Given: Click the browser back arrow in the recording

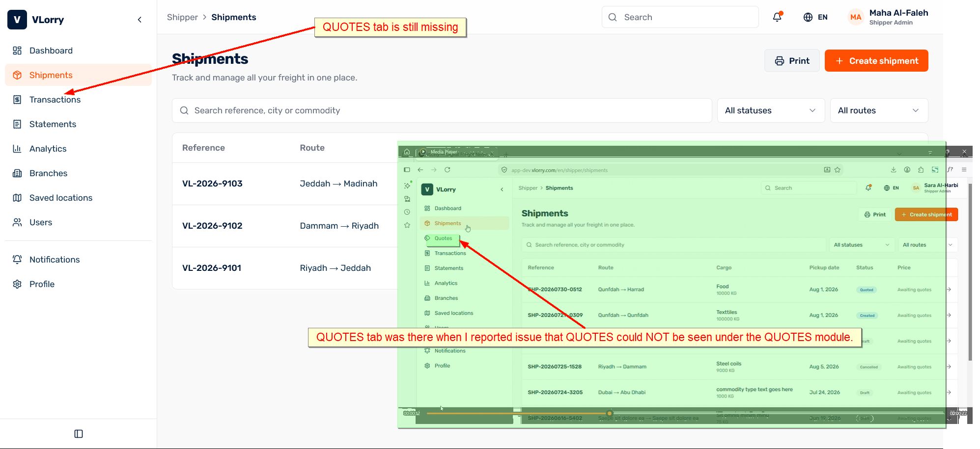Looking at the screenshot, I should pyautogui.click(x=420, y=170).
